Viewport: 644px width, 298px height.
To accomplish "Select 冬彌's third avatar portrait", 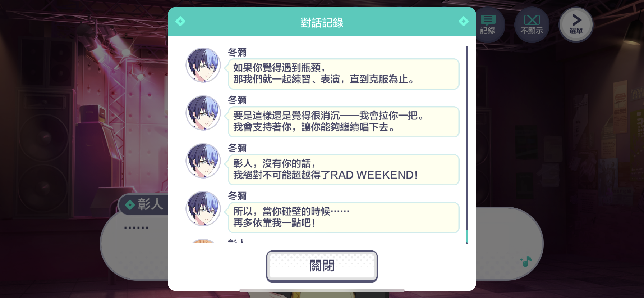I will [x=203, y=161].
